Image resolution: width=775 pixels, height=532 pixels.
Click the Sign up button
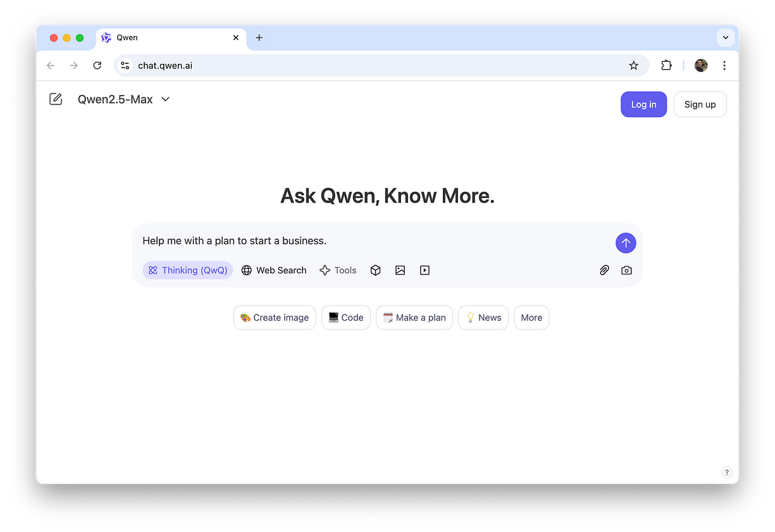700,104
